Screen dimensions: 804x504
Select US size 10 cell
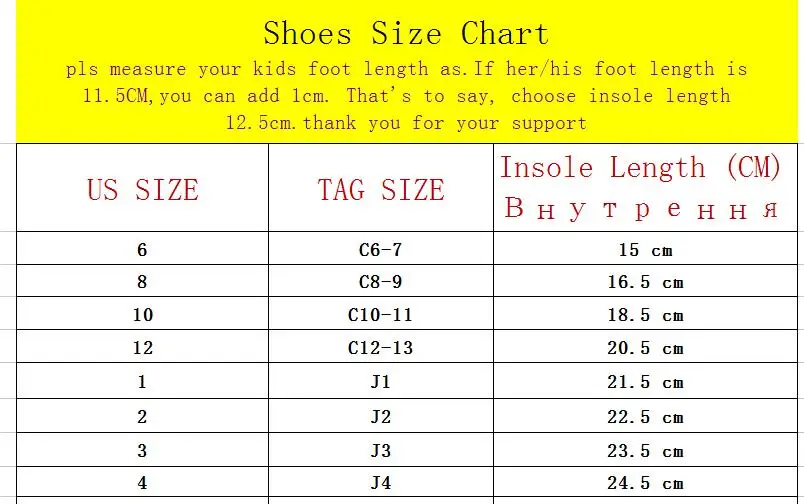(x=142, y=315)
